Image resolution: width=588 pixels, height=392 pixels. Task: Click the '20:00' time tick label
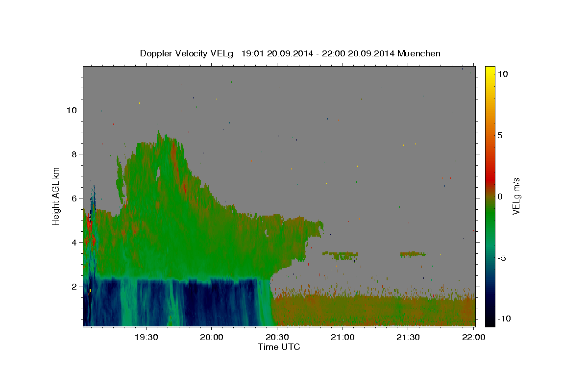click(212, 337)
